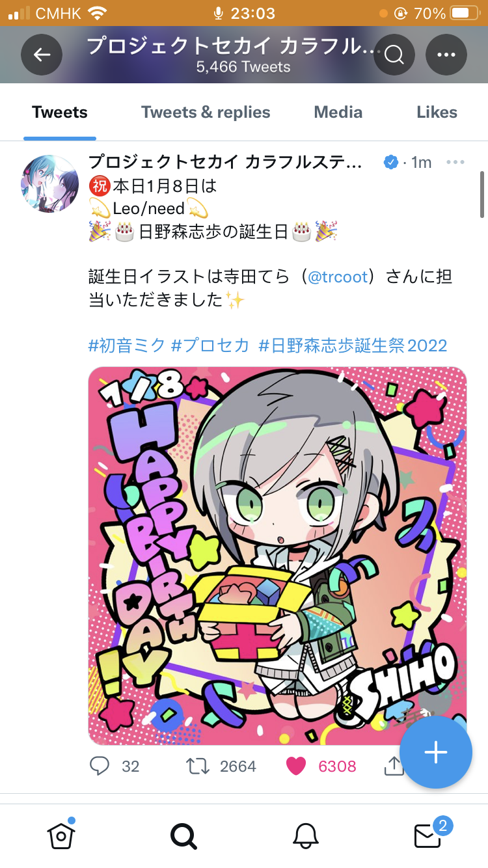Switch to the Media tab
Image resolution: width=488 pixels, height=868 pixels.
coord(338,112)
